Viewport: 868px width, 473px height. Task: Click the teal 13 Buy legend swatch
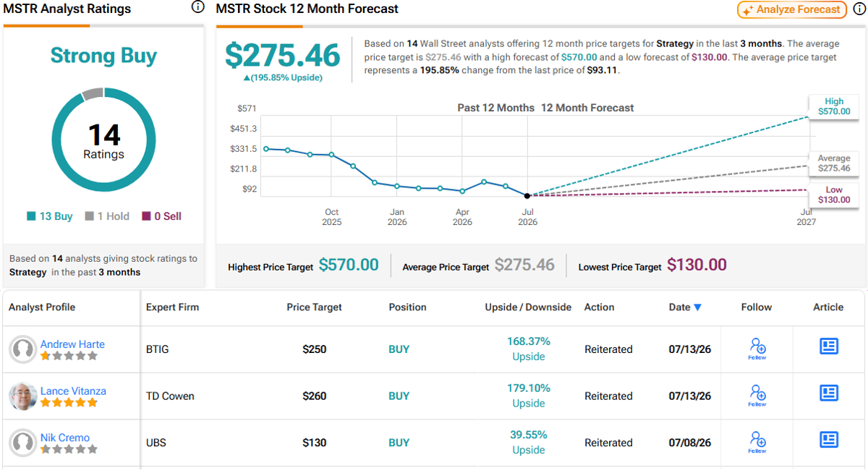coord(31,216)
